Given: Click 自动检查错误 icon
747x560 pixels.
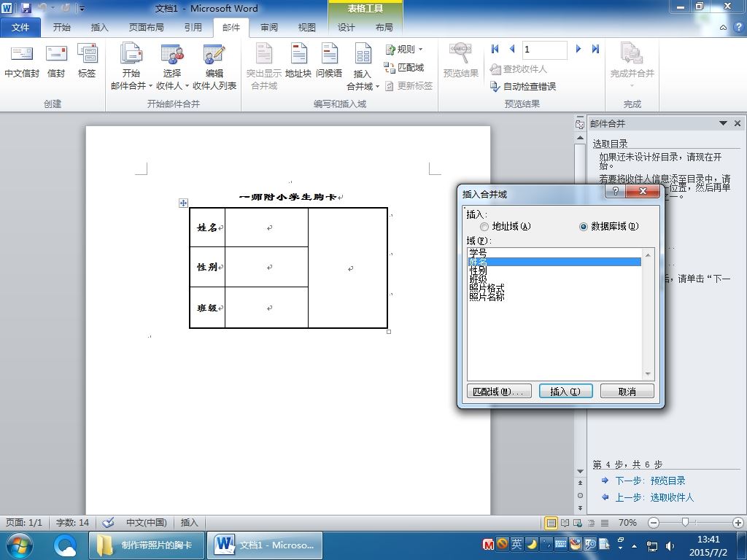Looking at the screenshot, I should [x=495, y=86].
